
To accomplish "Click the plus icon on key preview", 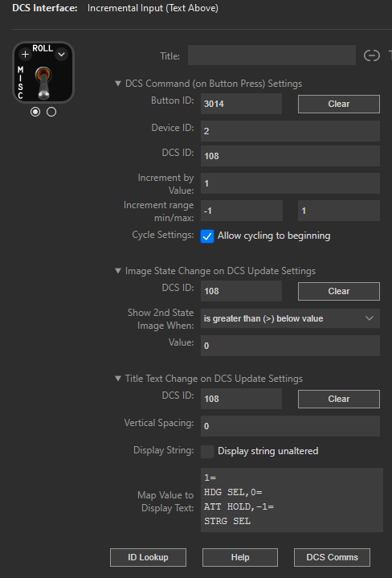I will coord(25,55).
